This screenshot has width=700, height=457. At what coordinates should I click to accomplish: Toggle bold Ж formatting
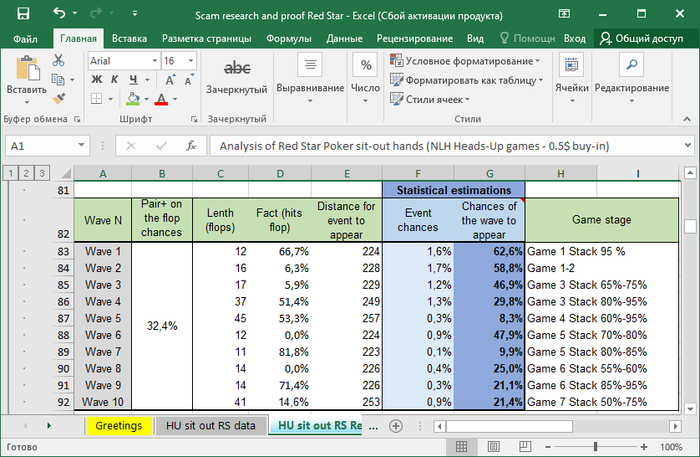[96, 79]
